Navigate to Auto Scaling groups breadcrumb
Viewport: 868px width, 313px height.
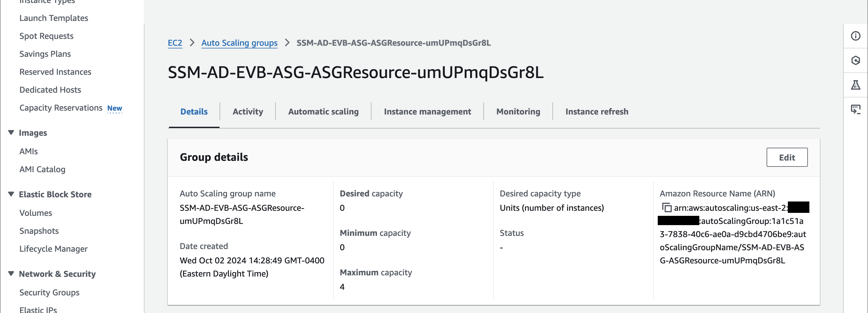tap(239, 43)
